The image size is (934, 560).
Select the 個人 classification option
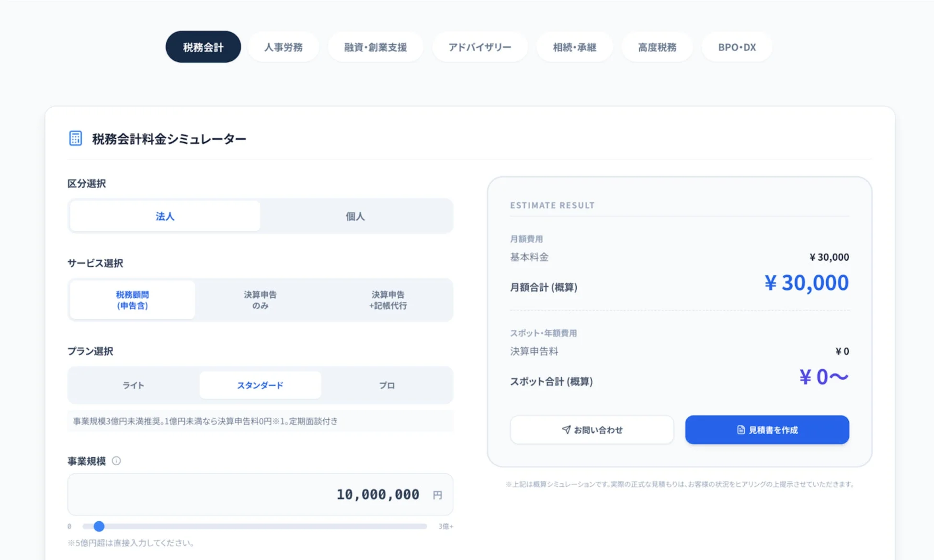pyautogui.click(x=354, y=216)
